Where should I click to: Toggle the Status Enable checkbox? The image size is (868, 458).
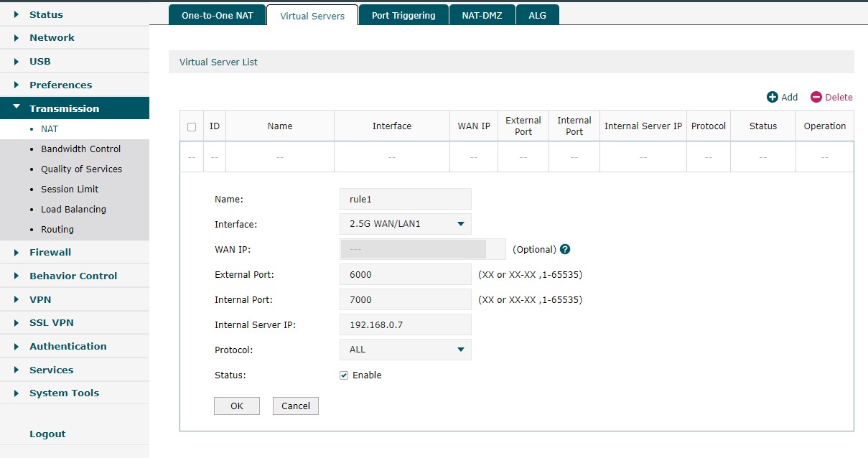[344, 375]
